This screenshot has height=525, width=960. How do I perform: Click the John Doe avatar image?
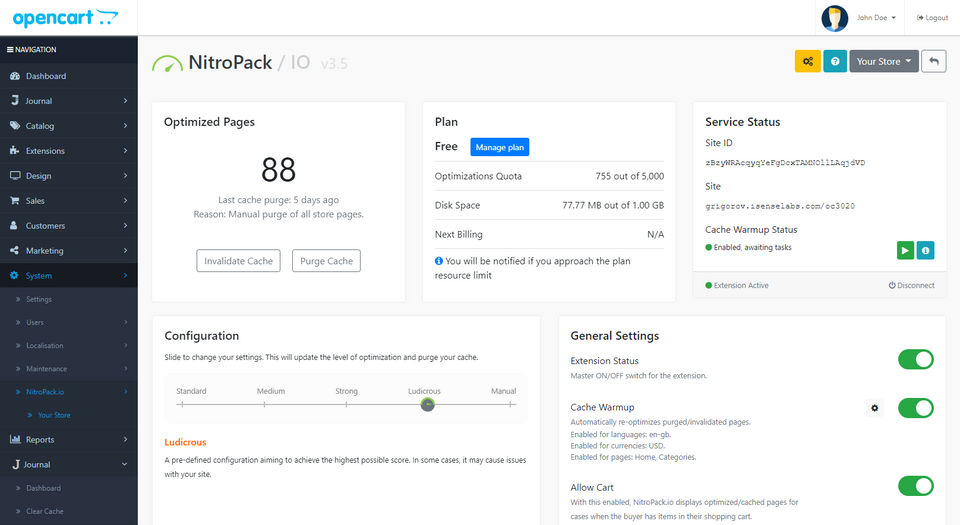point(834,18)
